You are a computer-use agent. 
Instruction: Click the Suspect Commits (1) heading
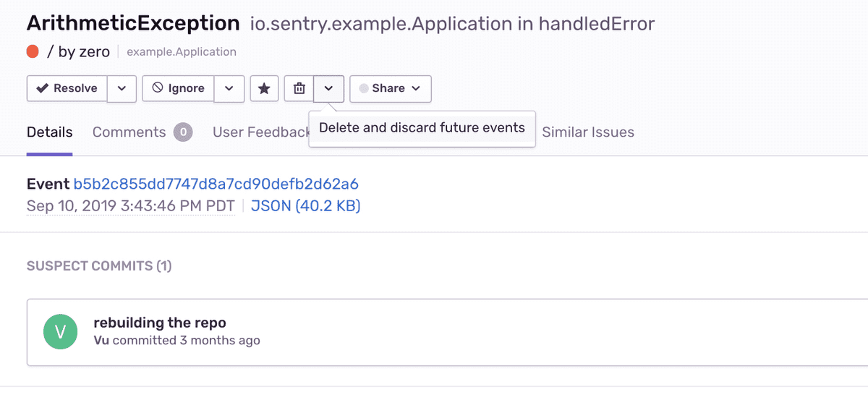(x=99, y=266)
